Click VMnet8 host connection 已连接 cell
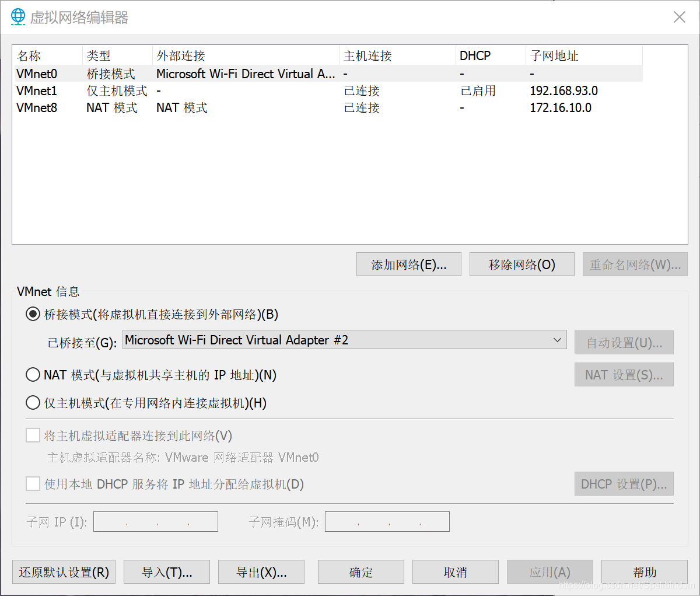 pos(362,107)
